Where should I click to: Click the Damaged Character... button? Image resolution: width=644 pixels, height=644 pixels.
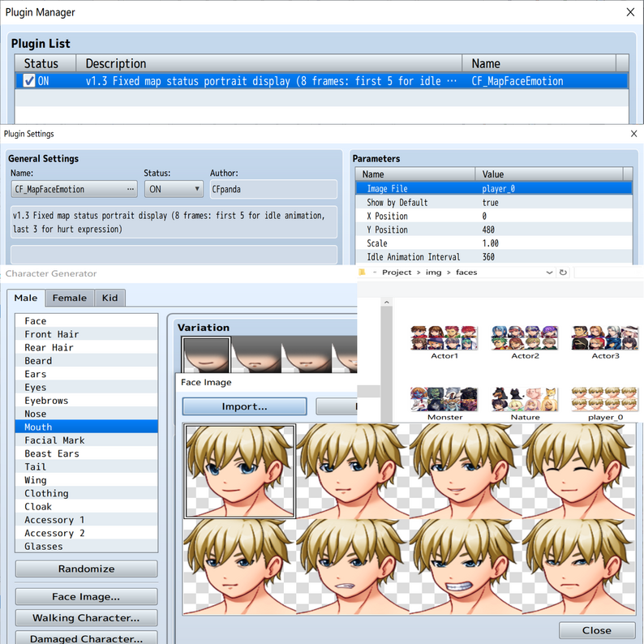coord(86,638)
